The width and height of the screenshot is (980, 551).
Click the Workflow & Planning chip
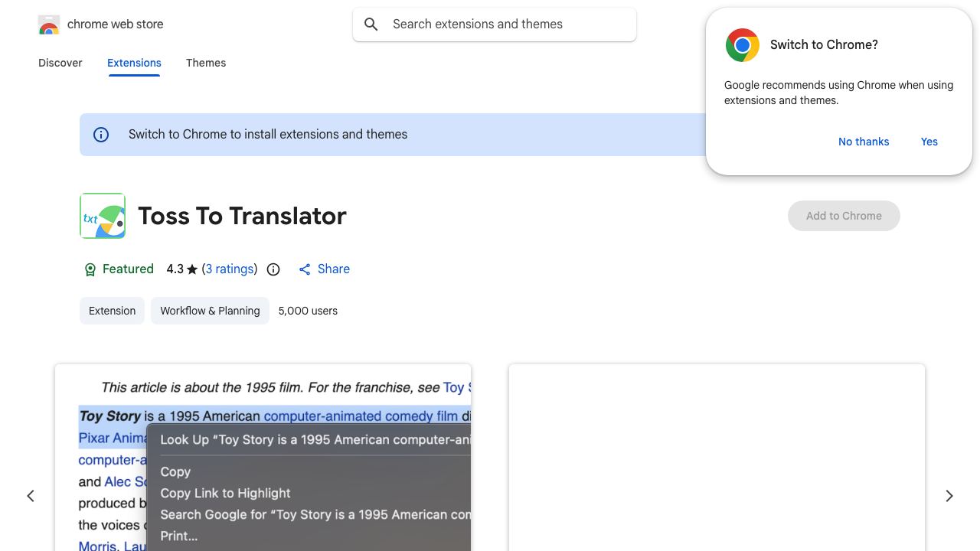point(210,311)
